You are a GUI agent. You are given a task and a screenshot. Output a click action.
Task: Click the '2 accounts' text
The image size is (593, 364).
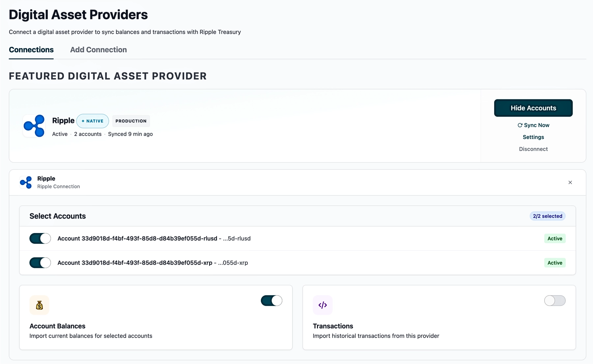88,134
